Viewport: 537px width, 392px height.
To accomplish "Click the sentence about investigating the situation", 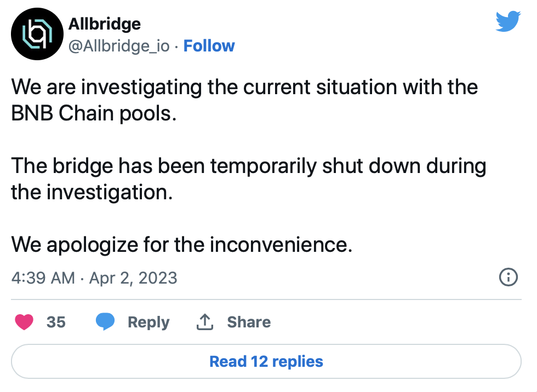I will click(x=244, y=87).
